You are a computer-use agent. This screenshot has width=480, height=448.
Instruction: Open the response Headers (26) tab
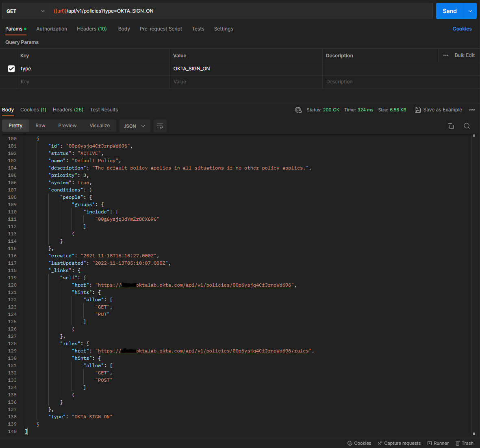coord(68,110)
